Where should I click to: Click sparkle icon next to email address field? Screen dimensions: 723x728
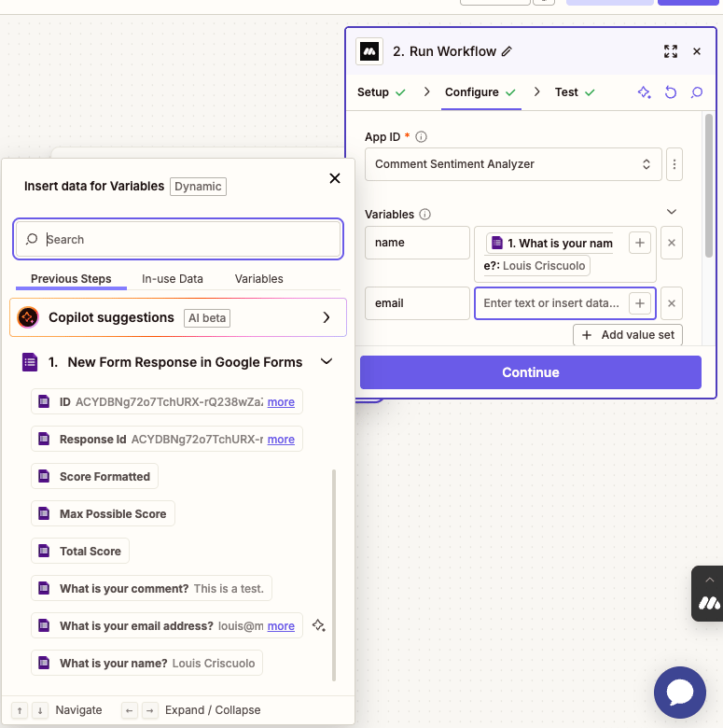(x=319, y=626)
